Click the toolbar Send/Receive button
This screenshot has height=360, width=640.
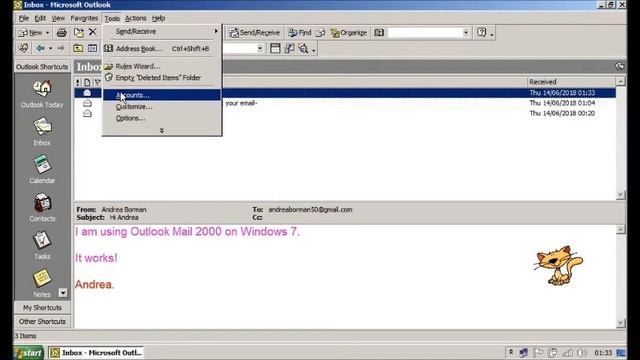pos(255,33)
